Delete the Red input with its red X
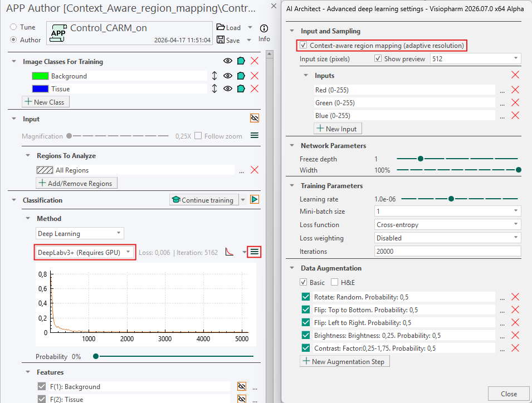The height and width of the screenshot is (403, 532). [x=515, y=89]
